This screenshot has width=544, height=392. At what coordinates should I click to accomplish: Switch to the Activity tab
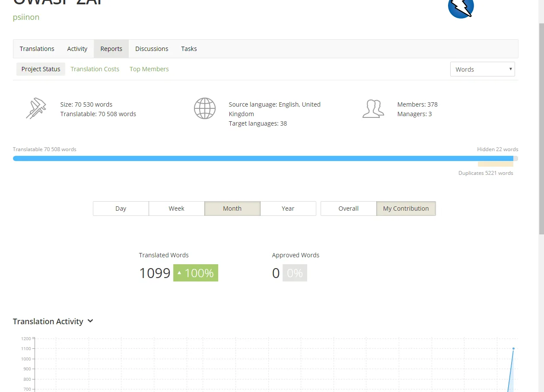(77, 49)
